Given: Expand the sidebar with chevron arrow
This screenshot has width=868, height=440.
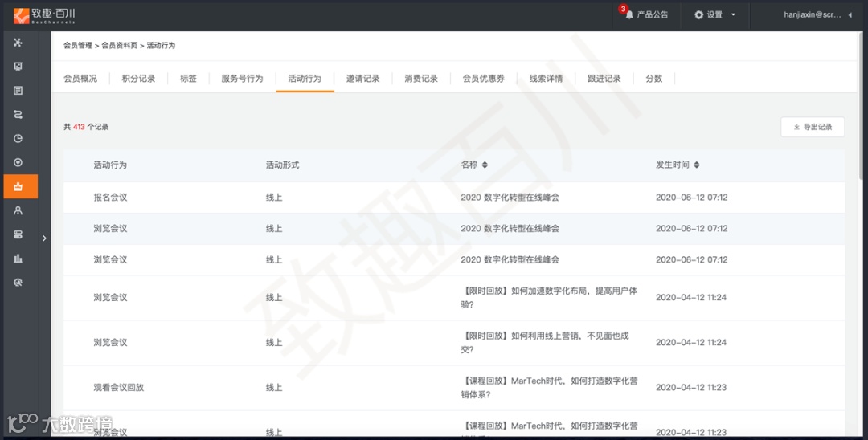Looking at the screenshot, I should click(44, 238).
